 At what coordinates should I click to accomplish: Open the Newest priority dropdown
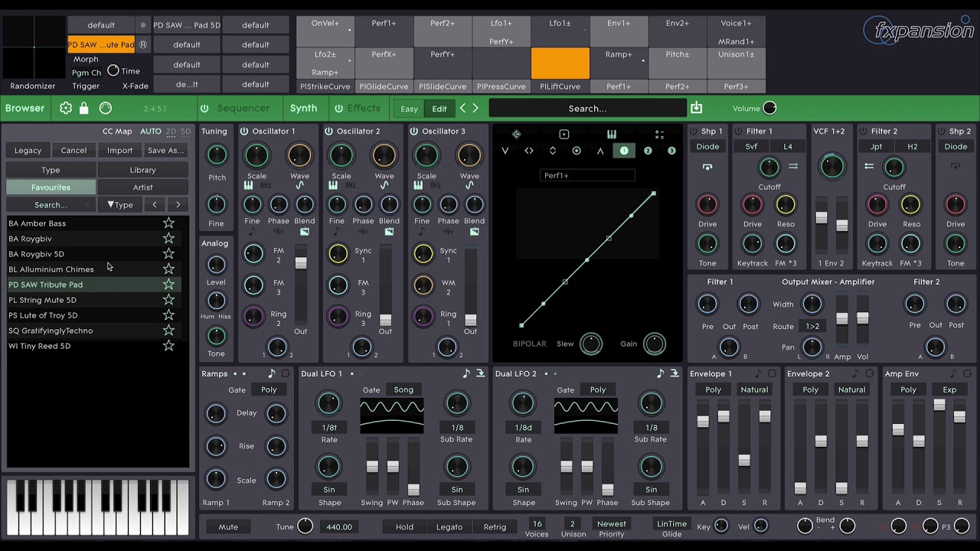(611, 524)
